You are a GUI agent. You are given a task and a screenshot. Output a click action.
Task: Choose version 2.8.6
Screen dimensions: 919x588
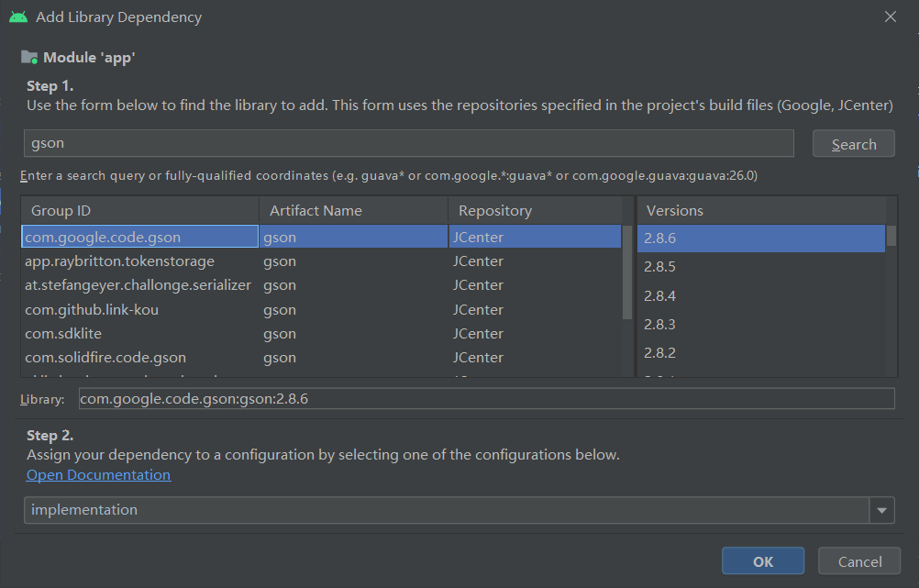pyautogui.click(x=760, y=238)
